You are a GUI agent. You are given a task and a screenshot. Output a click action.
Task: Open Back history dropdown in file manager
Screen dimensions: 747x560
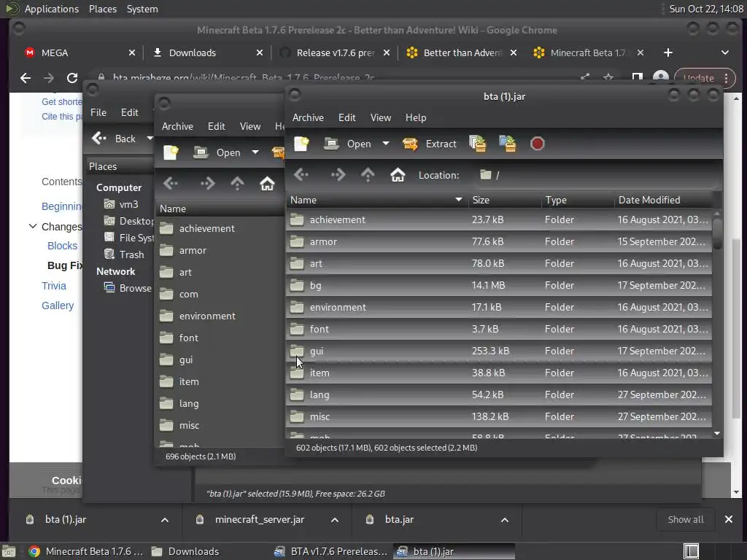[150, 139]
